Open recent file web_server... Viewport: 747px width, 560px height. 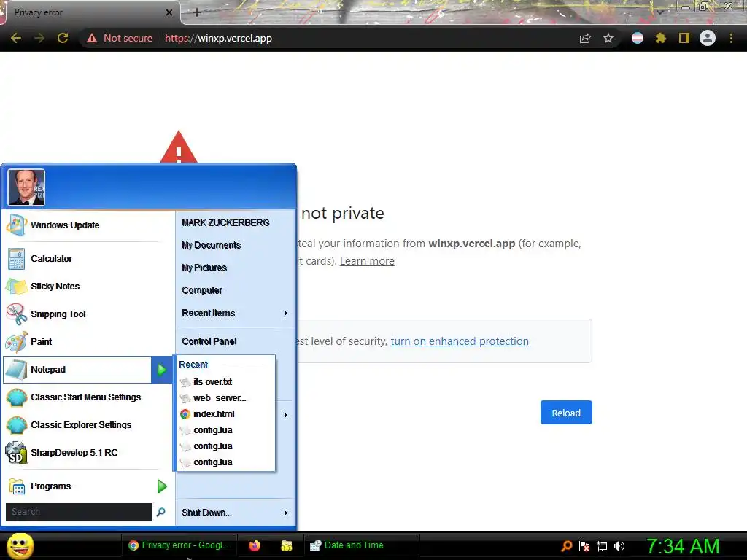tap(226, 398)
